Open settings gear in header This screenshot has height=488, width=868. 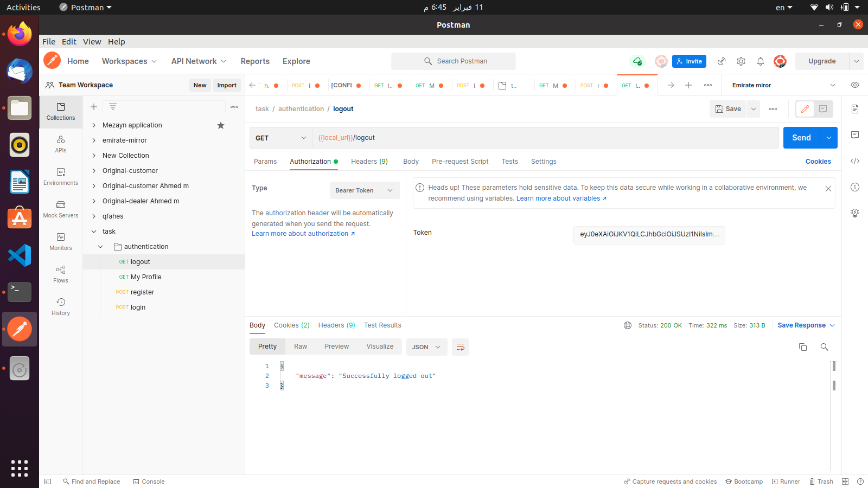point(741,61)
